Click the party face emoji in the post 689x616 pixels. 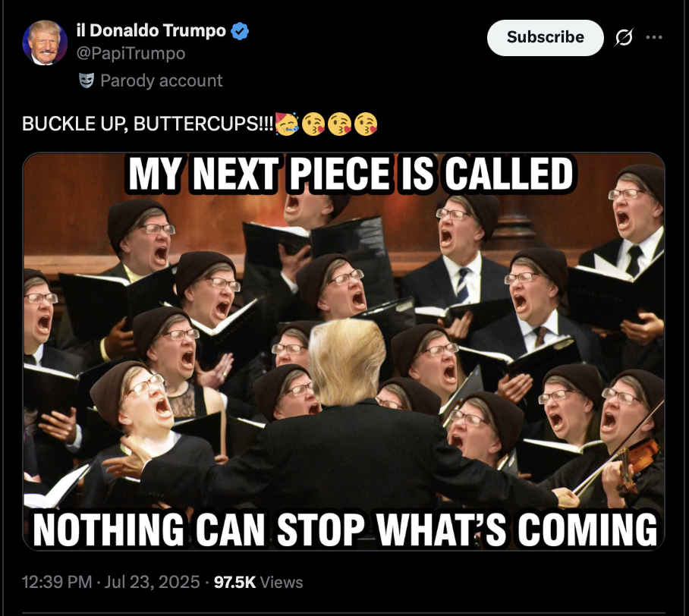point(287,124)
